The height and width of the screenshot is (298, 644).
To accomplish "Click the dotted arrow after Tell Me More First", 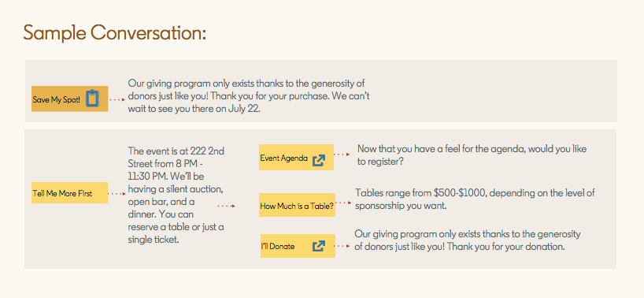I will pos(117,194).
